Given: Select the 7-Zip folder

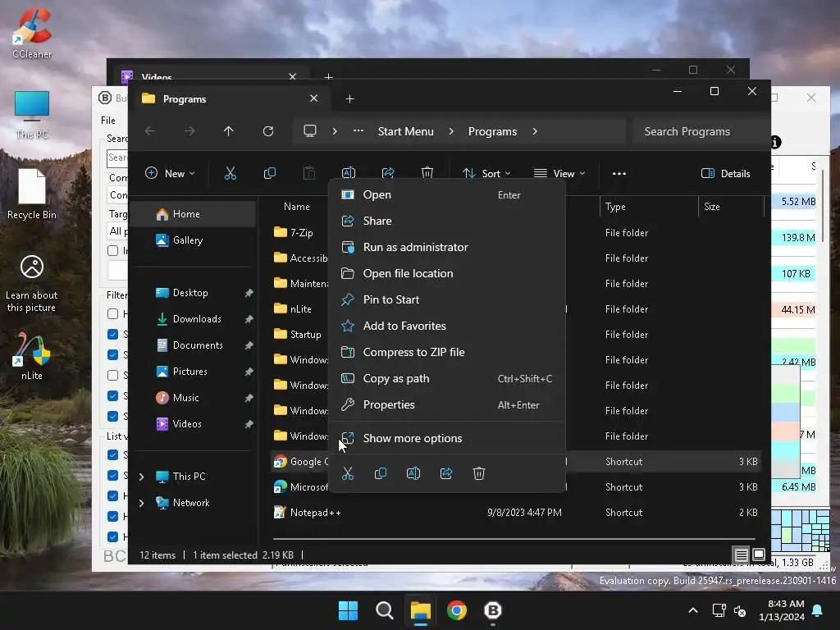Looking at the screenshot, I should click(x=294, y=232).
